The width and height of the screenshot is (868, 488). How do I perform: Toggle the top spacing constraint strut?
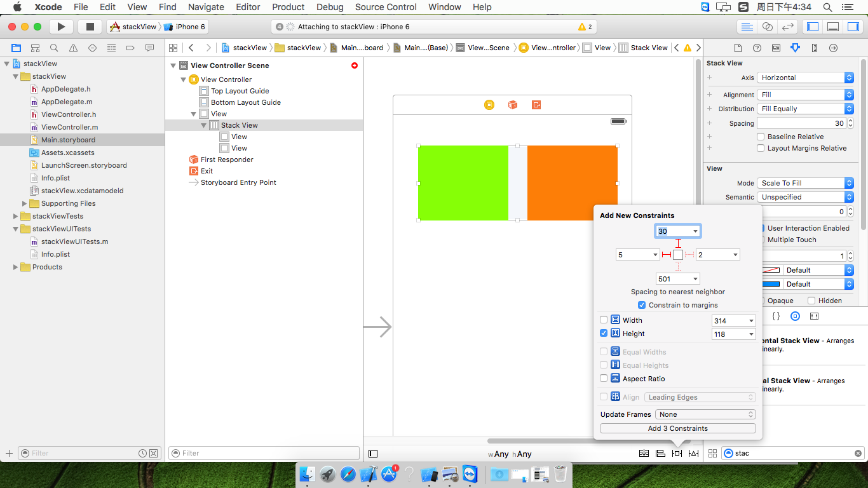tap(678, 243)
